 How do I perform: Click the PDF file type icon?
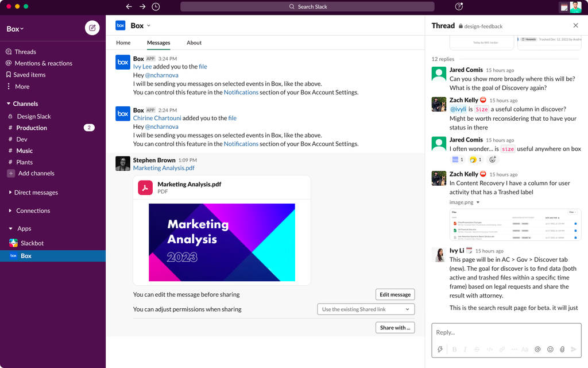[145, 187]
